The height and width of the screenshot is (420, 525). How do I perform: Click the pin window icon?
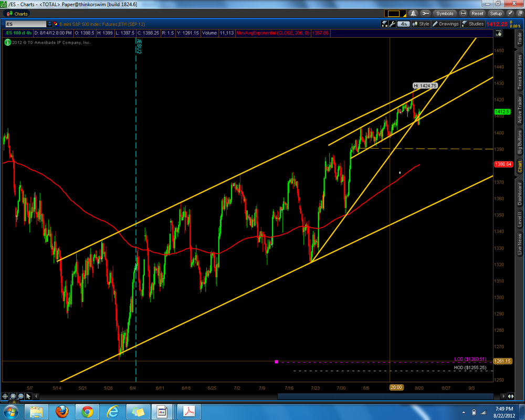[510, 14]
